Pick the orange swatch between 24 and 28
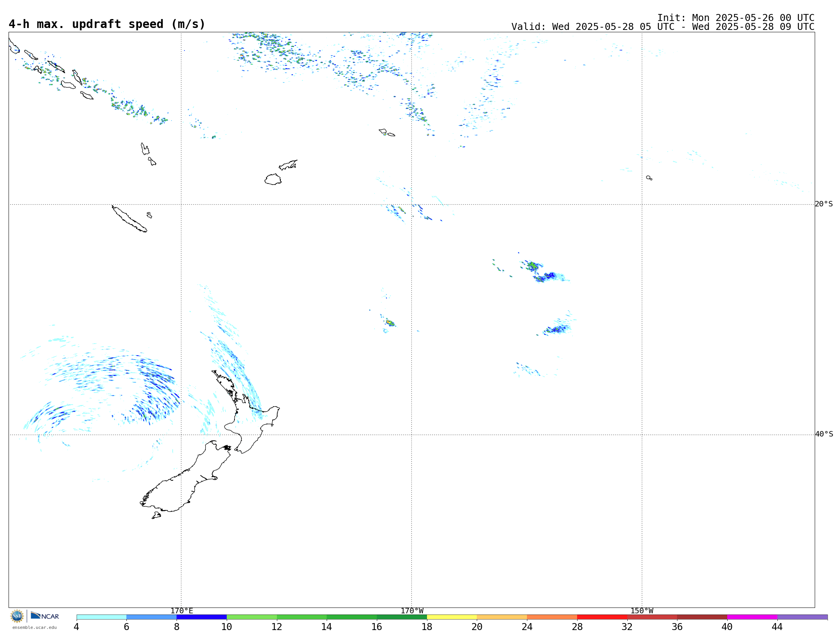 (552, 617)
